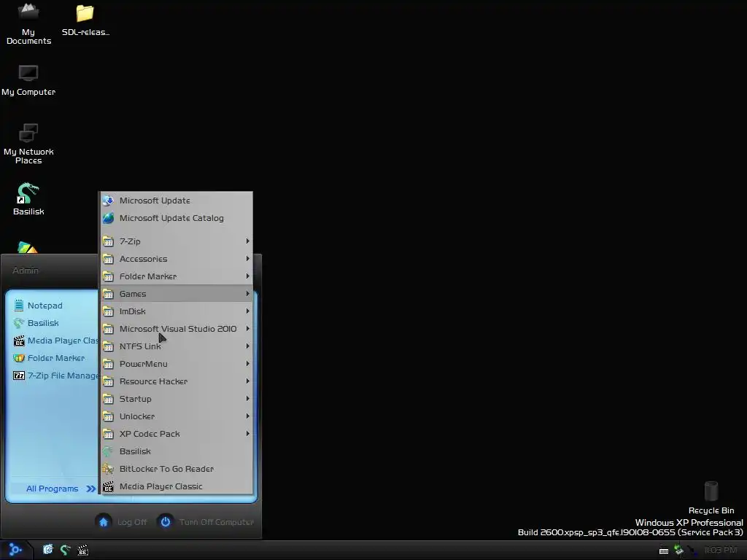The width and height of the screenshot is (747, 560).
Task: Click Turn Off Computer text button
Action: 216,522
